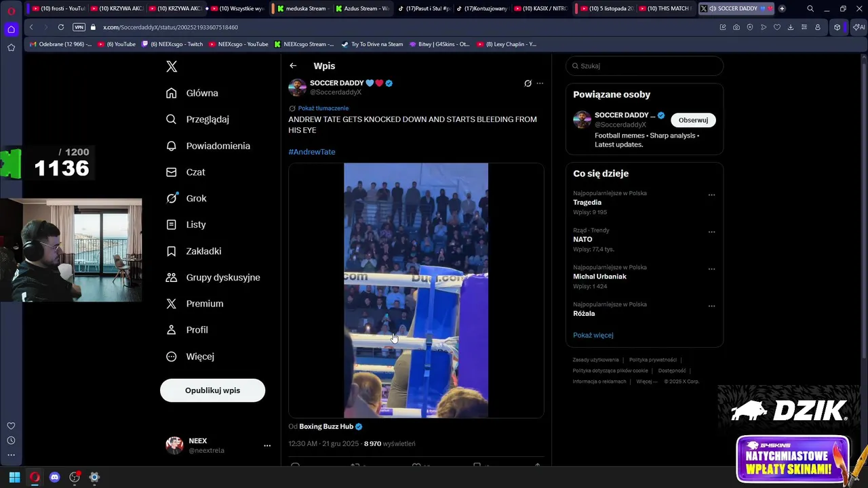Switch to the frosti YouTube tab

(58, 9)
